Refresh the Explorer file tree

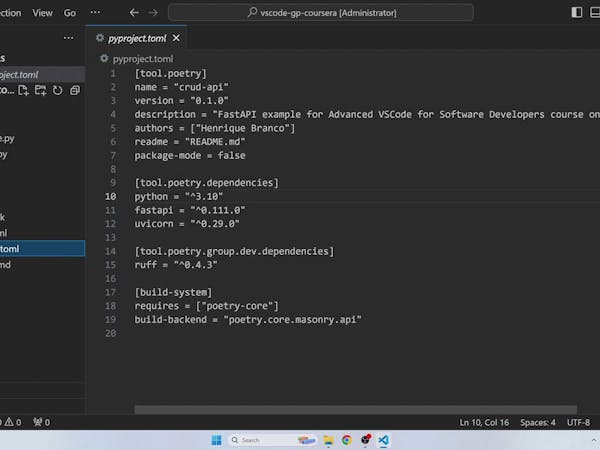(x=57, y=90)
